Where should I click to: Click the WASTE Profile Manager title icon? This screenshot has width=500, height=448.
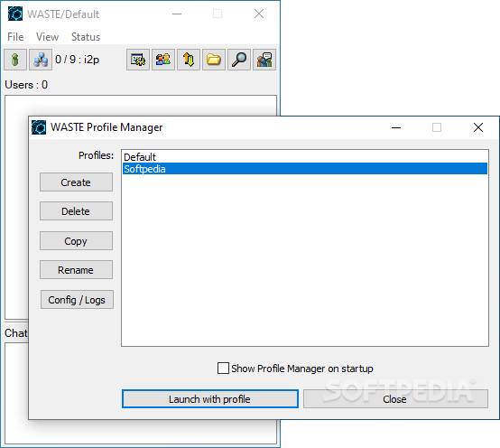[x=39, y=127]
